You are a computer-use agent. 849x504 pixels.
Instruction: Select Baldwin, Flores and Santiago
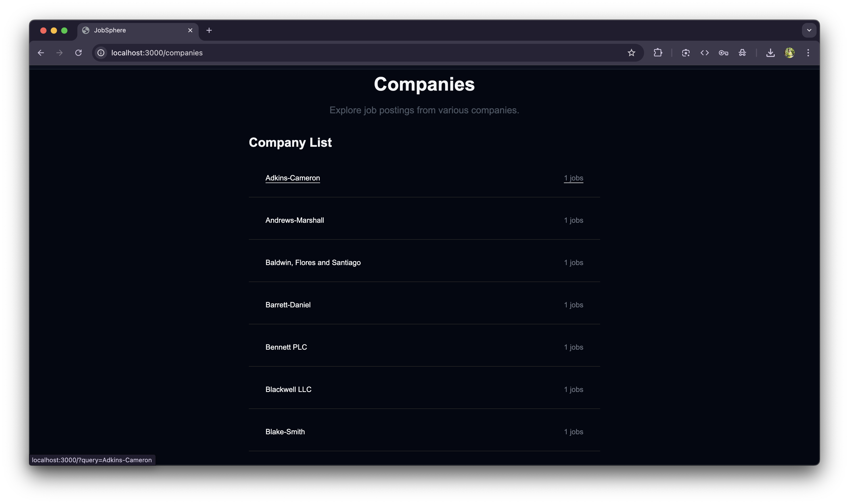313,262
